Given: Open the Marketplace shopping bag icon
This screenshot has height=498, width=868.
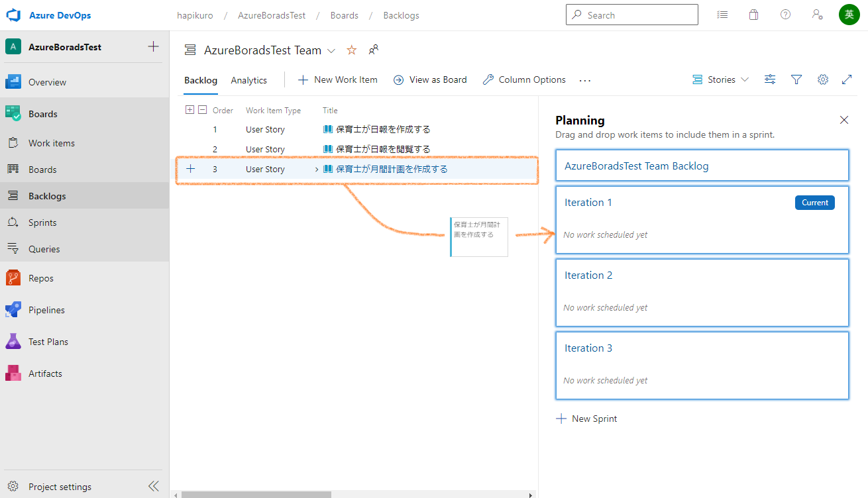Looking at the screenshot, I should pyautogui.click(x=753, y=15).
